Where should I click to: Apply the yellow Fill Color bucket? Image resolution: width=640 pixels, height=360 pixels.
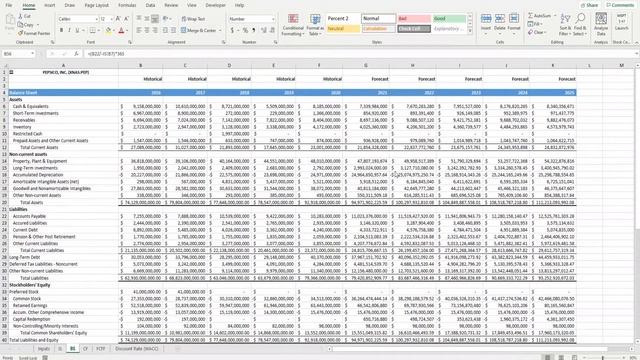click(x=108, y=30)
